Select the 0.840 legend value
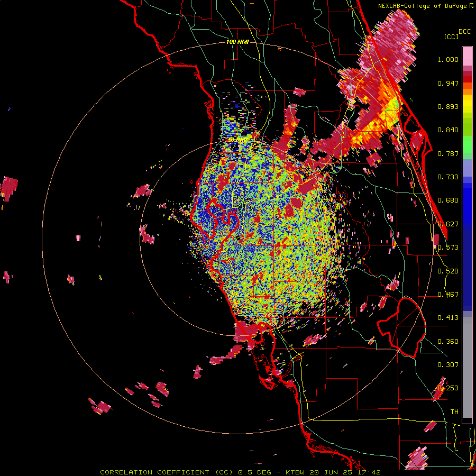 448,130
